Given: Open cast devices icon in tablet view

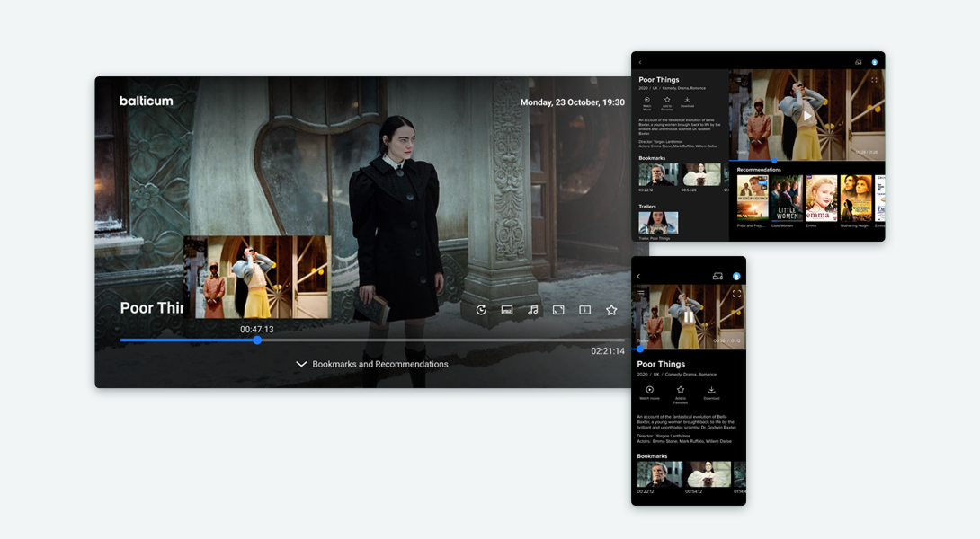Looking at the screenshot, I should [858, 63].
